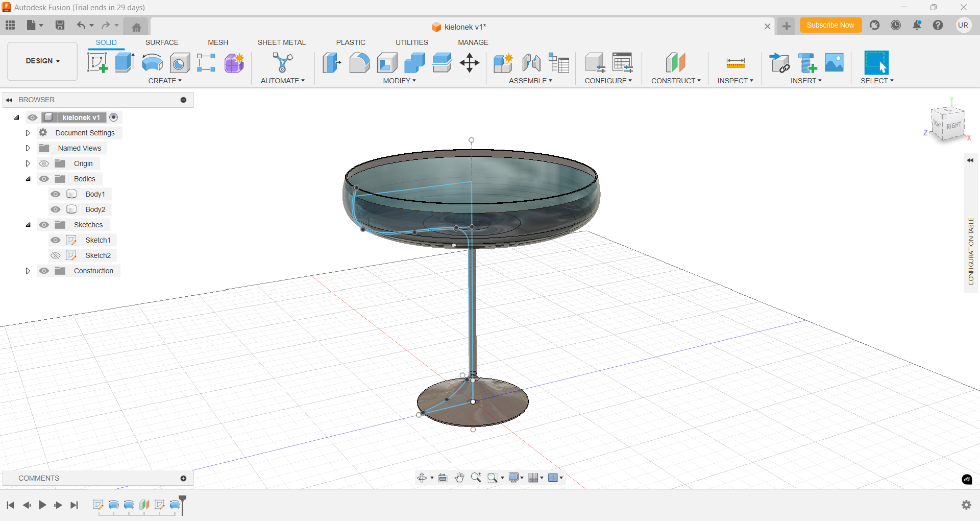Toggle visibility of the Bodies folder

point(44,179)
